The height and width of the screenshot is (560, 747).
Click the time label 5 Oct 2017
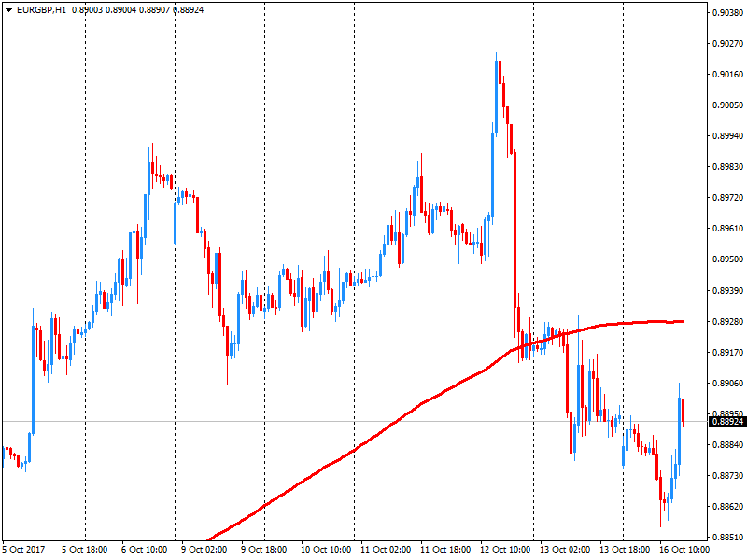(x=24, y=550)
